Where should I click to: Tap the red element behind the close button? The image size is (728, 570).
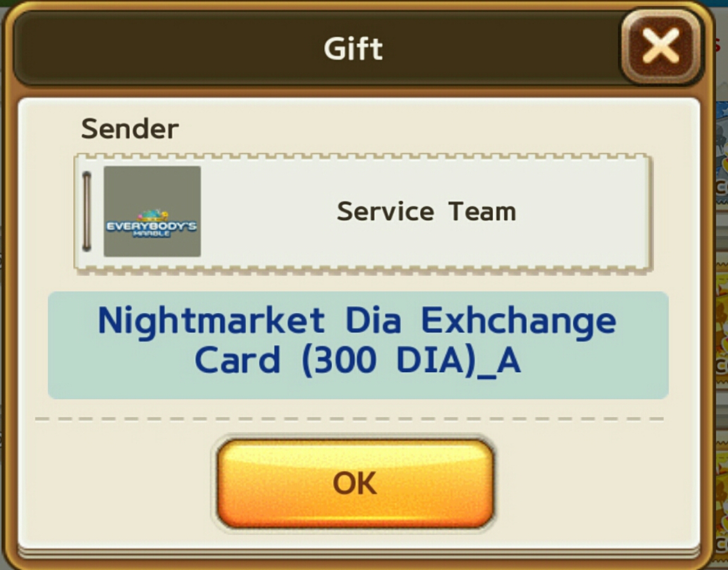tap(717, 45)
